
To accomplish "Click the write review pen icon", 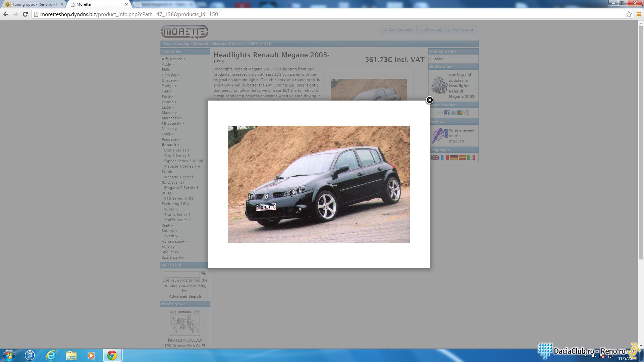I will [439, 135].
